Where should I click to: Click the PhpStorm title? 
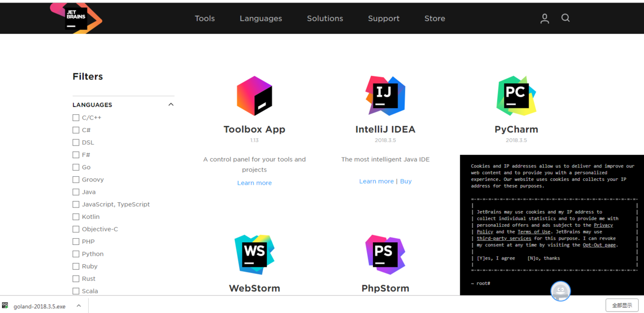(385, 288)
